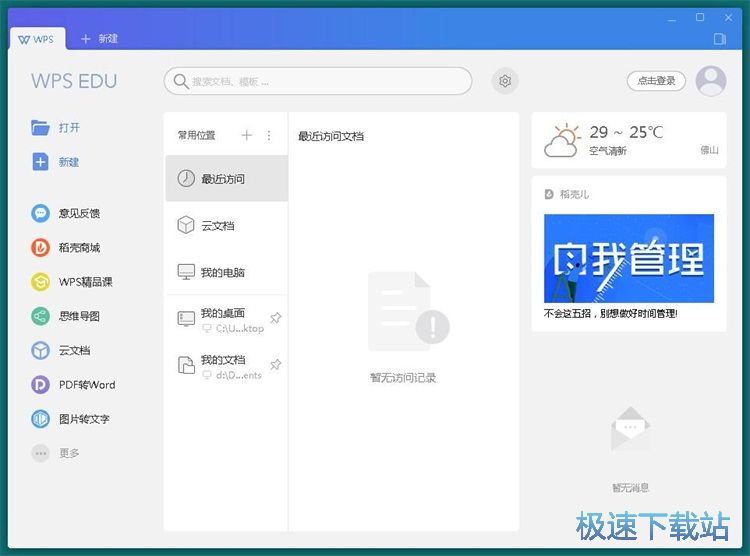The width and height of the screenshot is (750, 556).
Task: Unpin 我的文档 using its pin icon
Action: pos(276,365)
